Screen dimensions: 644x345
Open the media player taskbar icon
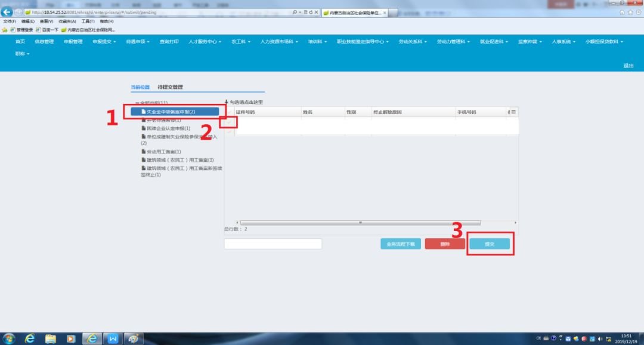pyautogui.click(x=71, y=338)
